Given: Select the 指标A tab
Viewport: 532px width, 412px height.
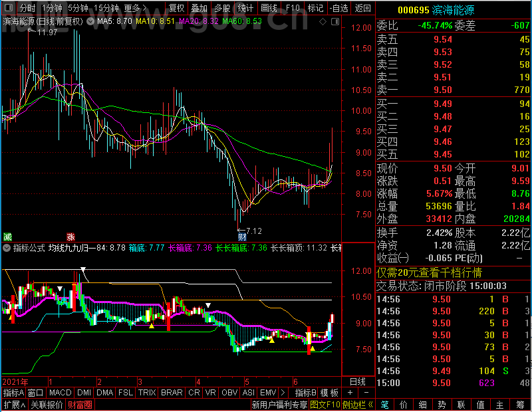Looking at the screenshot, I should [x=13, y=393].
